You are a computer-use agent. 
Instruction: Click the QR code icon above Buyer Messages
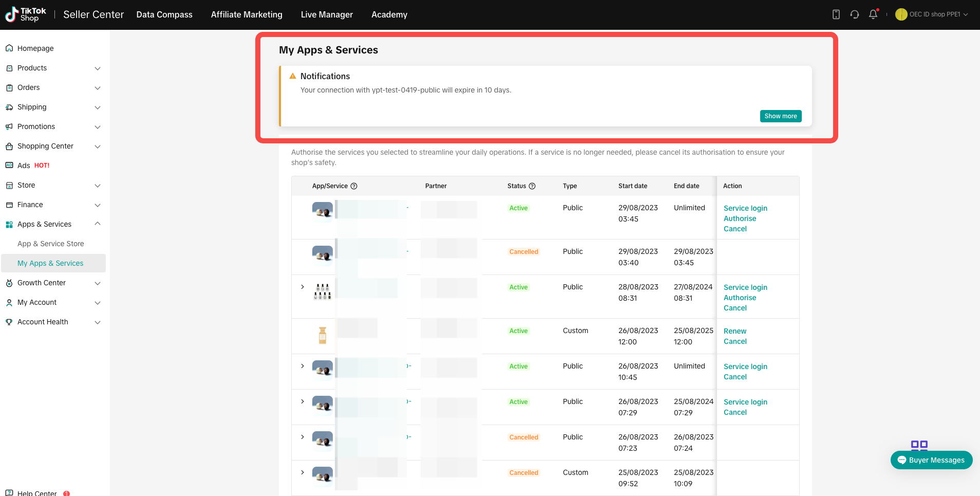[x=919, y=445]
